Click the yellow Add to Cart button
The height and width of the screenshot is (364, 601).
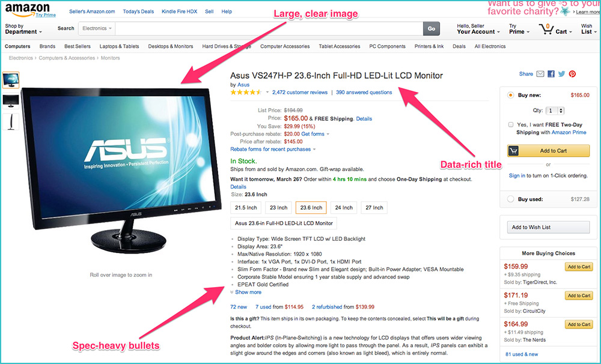[x=549, y=151]
